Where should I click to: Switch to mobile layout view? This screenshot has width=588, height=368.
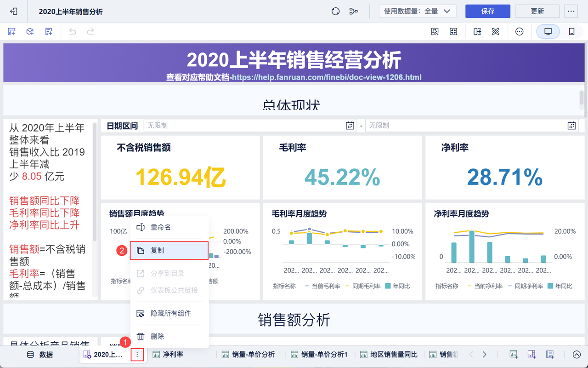571,32
